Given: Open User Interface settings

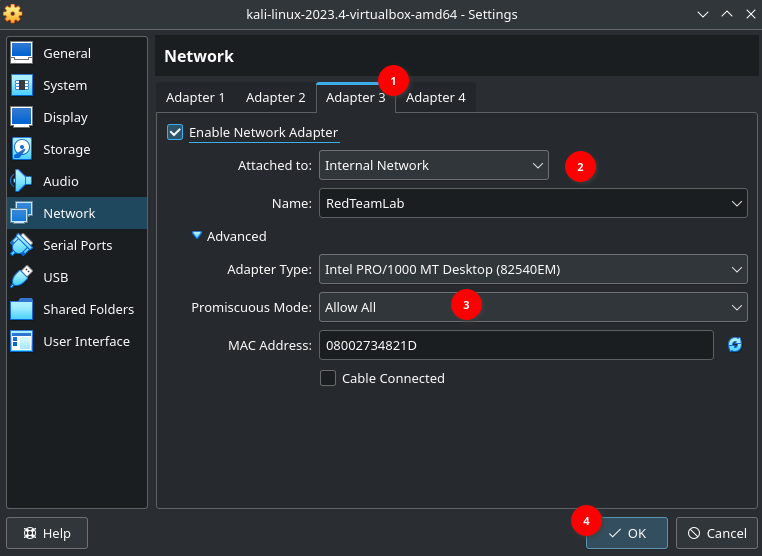Looking at the screenshot, I should coord(77,341).
